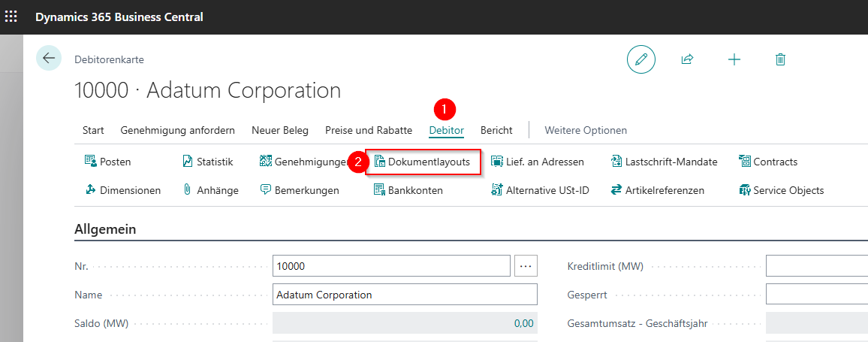The width and height of the screenshot is (868, 342).
Task: Open Posten entries action
Action: (108, 162)
